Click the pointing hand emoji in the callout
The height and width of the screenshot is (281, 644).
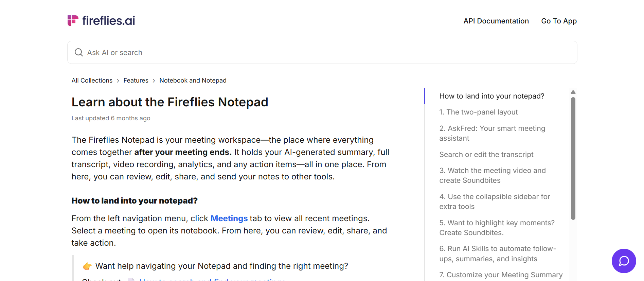[x=87, y=266]
